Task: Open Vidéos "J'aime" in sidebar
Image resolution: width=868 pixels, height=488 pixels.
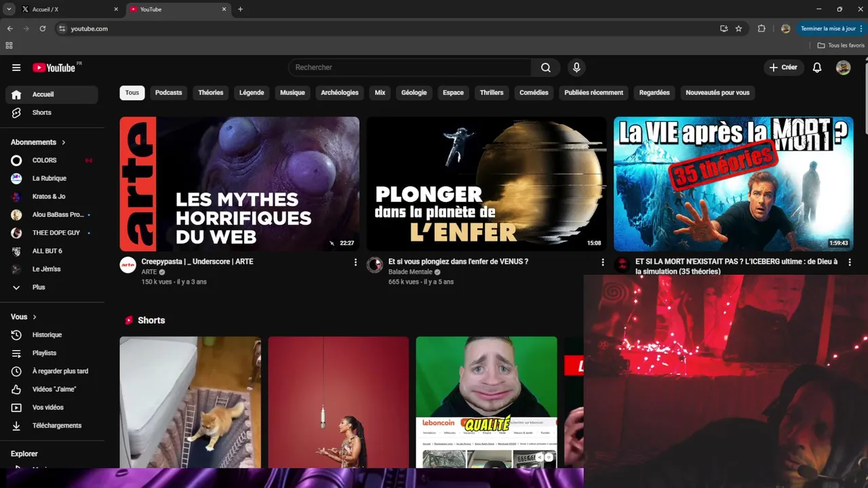Action: click(x=54, y=390)
